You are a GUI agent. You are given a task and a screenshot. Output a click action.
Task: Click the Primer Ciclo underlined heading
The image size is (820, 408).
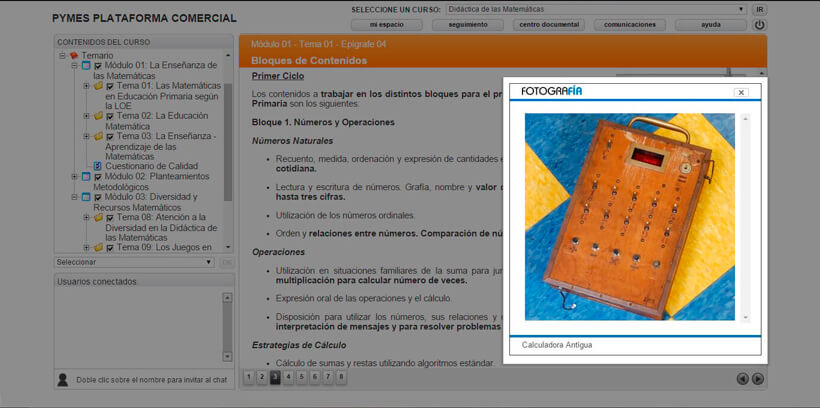click(278, 76)
